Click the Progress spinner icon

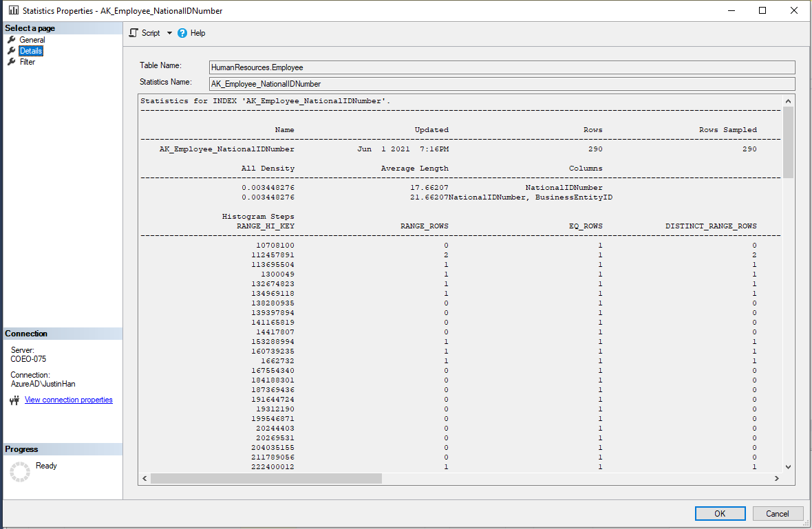[x=20, y=471]
